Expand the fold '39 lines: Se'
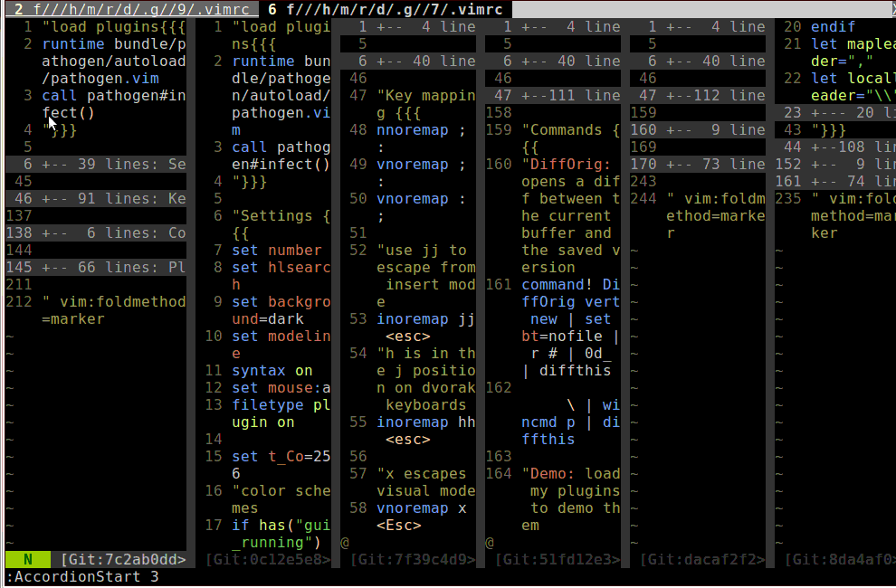The width and height of the screenshot is (896, 588). 96,165
